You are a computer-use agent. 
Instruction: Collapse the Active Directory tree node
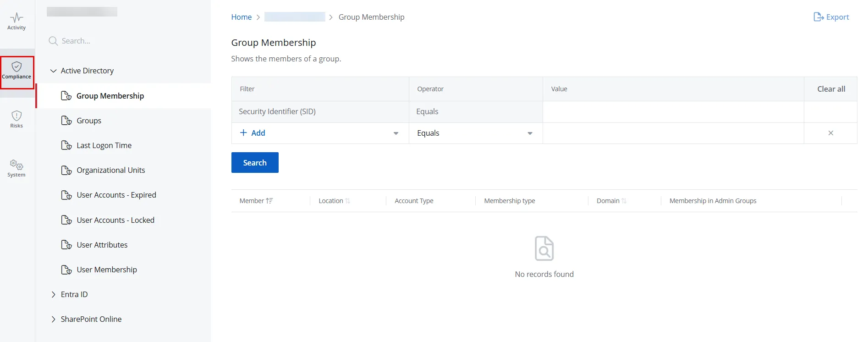pos(53,71)
